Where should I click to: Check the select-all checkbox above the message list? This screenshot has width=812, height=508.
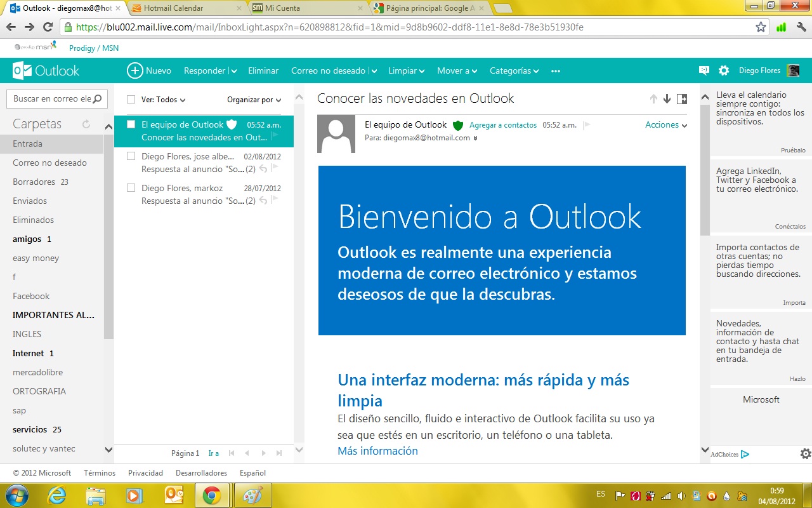coord(131,100)
